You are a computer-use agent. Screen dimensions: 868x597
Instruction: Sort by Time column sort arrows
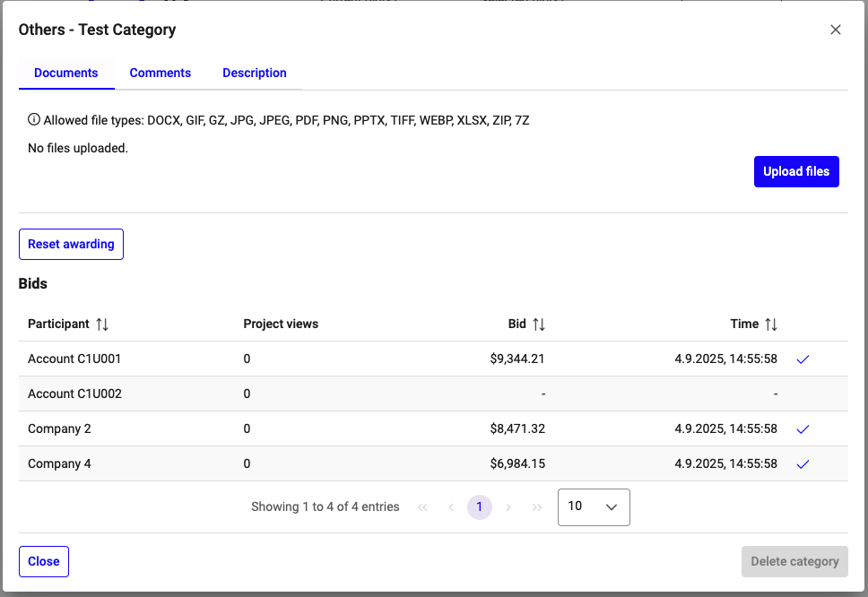(771, 324)
